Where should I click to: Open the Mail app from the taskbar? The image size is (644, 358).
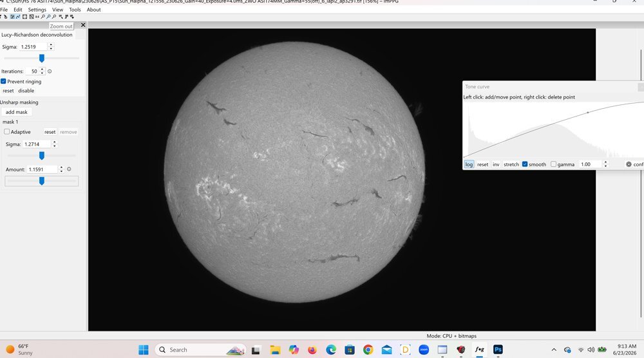tap(386, 350)
